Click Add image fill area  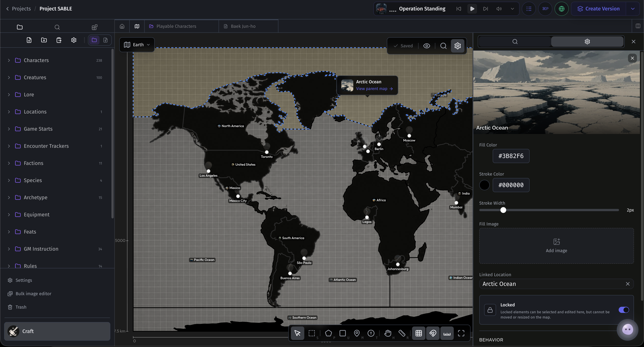coord(556,246)
